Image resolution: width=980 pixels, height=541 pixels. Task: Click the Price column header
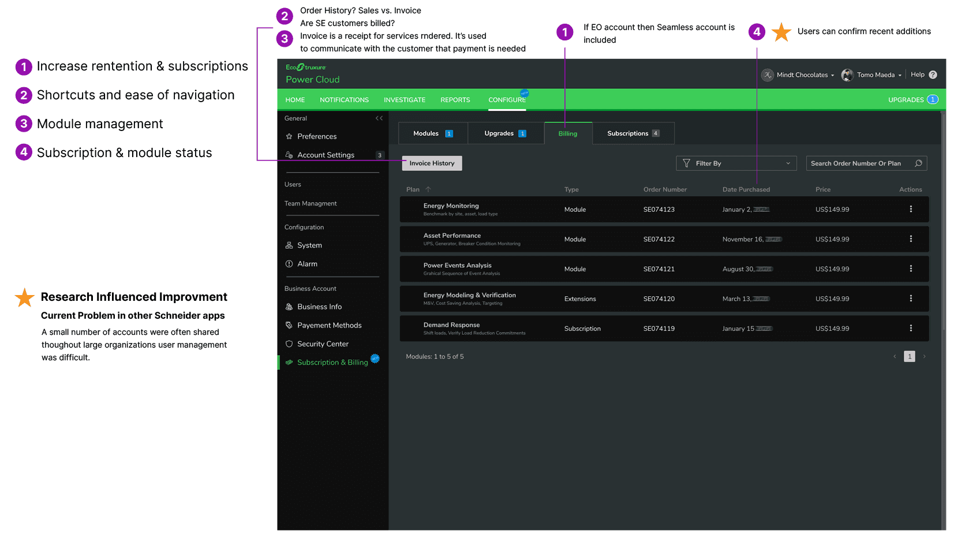tap(823, 189)
